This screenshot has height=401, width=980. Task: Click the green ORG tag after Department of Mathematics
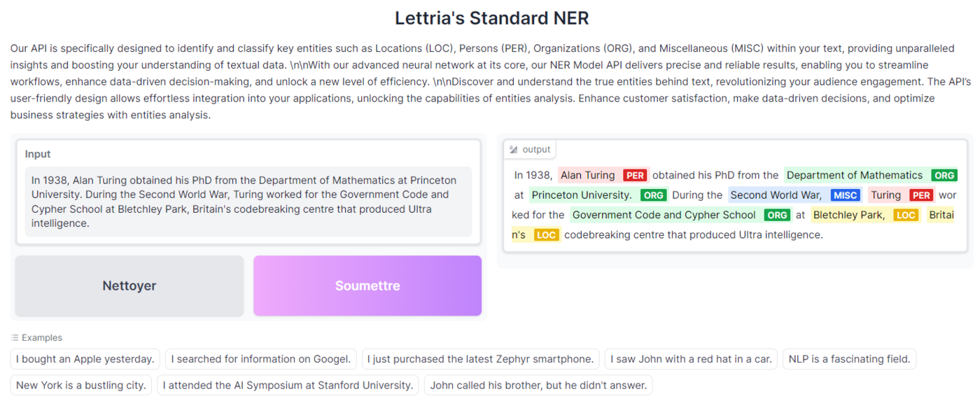click(944, 176)
